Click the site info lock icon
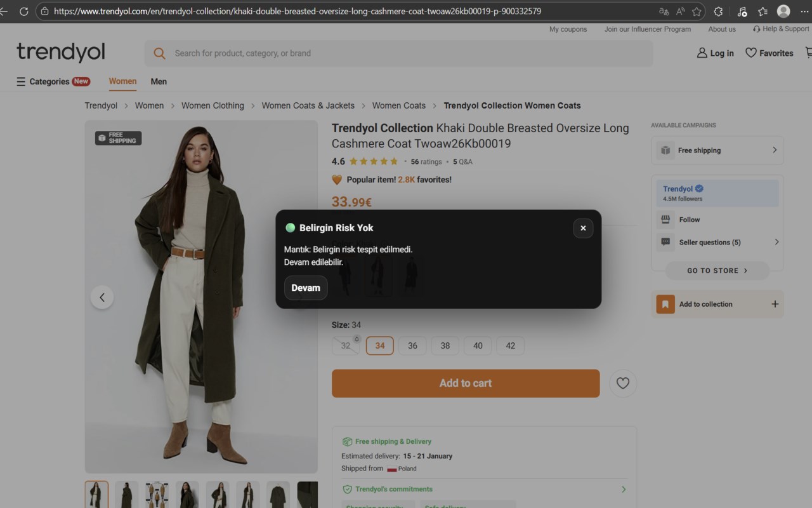 click(44, 11)
